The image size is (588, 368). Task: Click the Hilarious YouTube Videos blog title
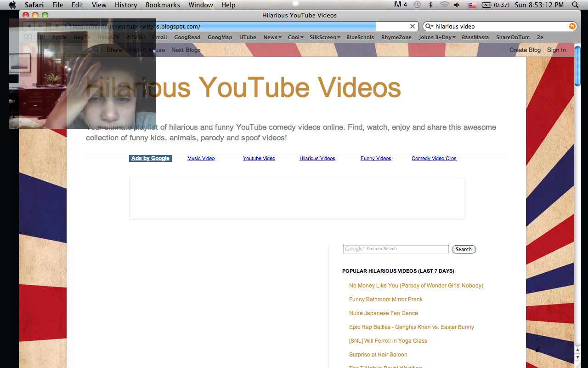(243, 87)
